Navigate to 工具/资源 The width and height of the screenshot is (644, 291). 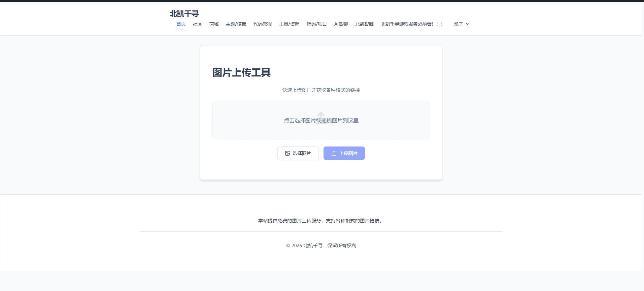click(x=289, y=24)
